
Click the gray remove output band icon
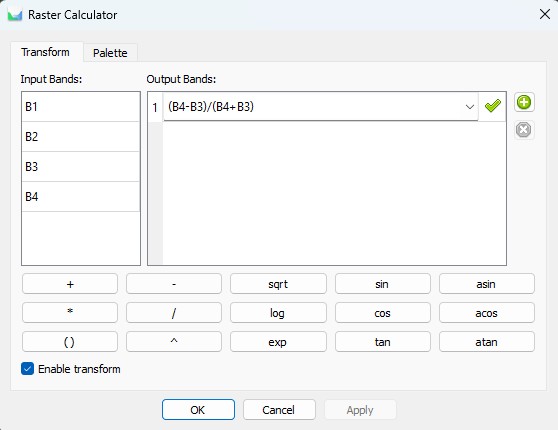point(524,130)
